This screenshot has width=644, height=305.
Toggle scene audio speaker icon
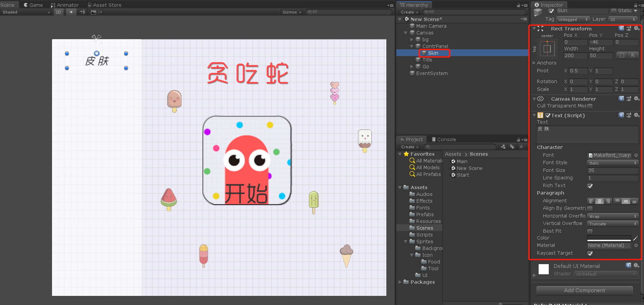[x=82, y=12]
